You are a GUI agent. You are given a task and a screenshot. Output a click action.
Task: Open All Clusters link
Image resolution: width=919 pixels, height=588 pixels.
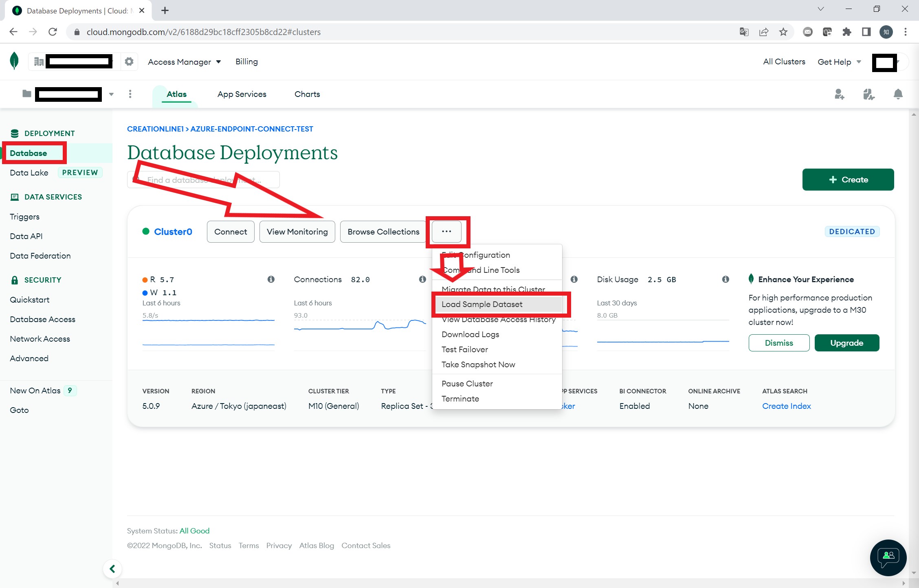(x=784, y=61)
